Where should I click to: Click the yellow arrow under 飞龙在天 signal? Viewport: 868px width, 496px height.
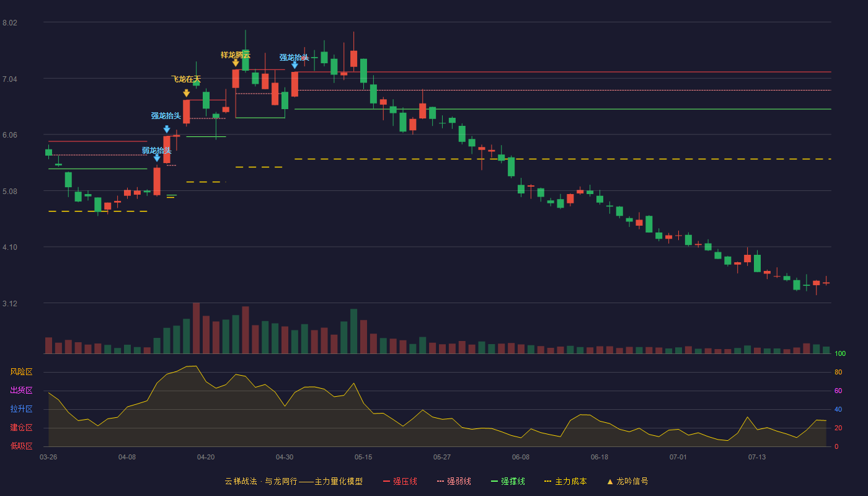click(187, 93)
